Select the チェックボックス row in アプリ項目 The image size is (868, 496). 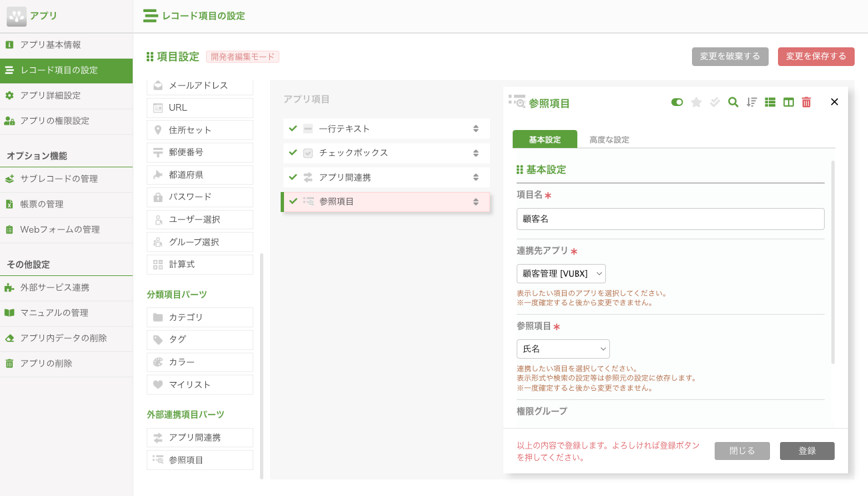[387, 153]
